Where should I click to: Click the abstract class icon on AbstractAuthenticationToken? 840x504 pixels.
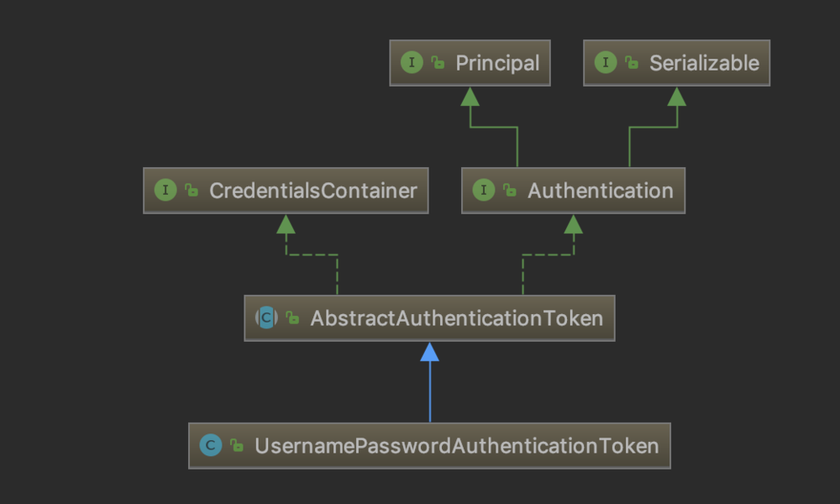pos(266,318)
